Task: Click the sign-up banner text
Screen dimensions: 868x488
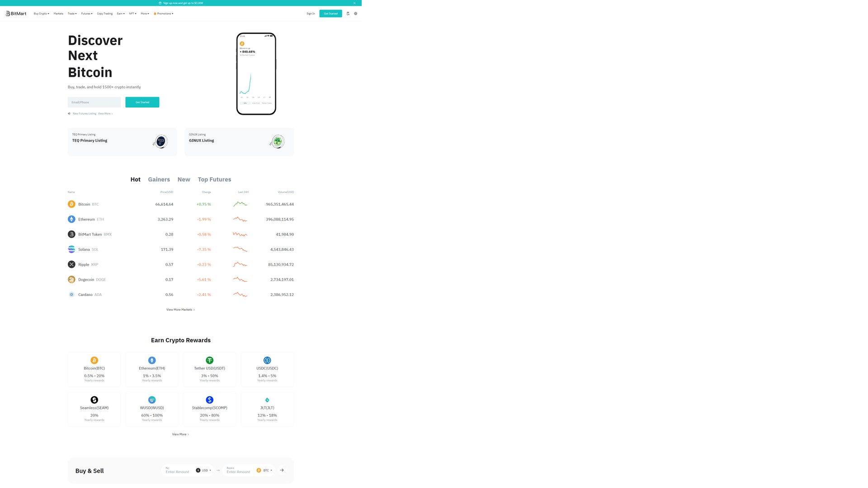Action: pyautogui.click(x=183, y=3)
